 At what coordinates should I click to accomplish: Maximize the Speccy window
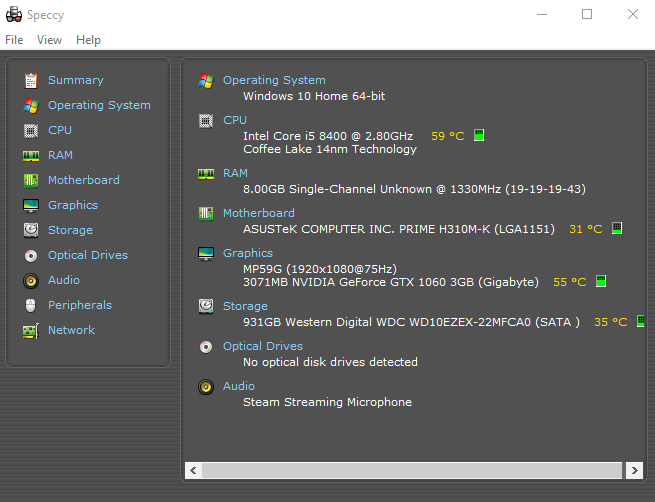point(587,15)
